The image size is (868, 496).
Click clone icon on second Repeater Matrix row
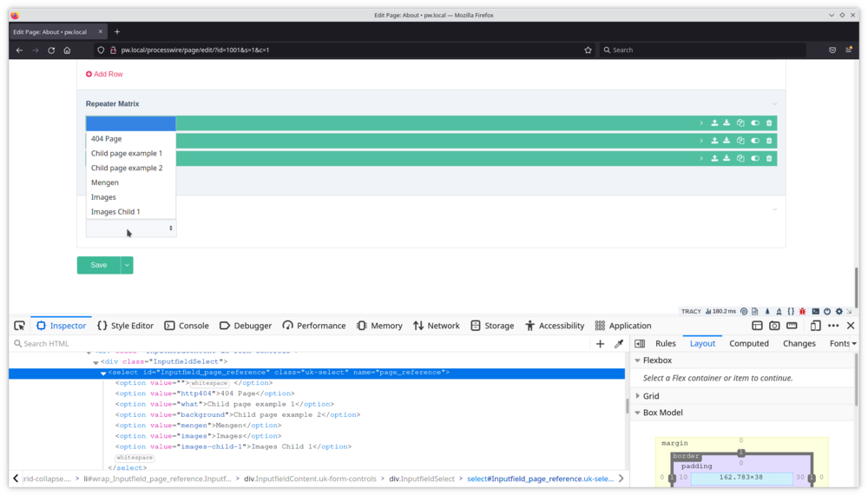(x=740, y=141)
